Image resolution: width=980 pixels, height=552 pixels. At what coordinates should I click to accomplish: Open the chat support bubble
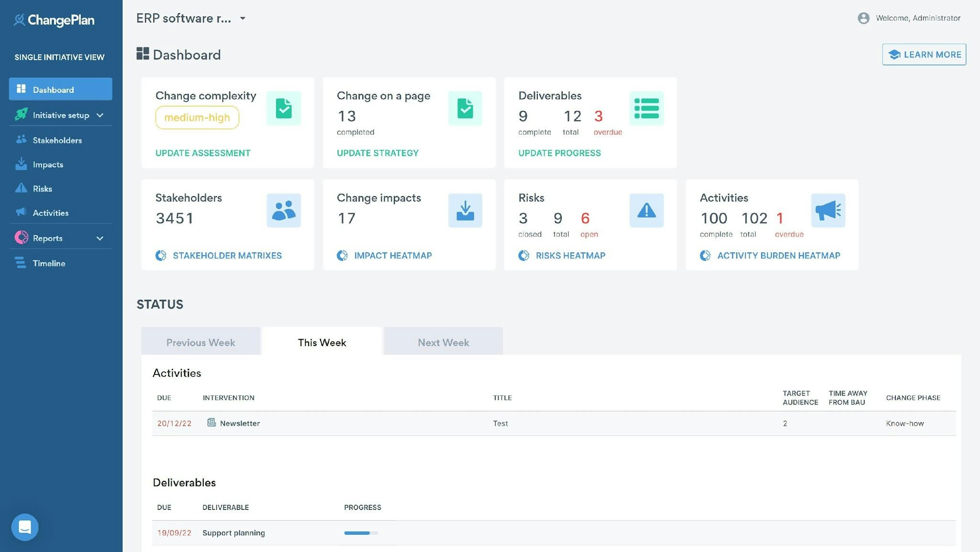coord(24,527)
